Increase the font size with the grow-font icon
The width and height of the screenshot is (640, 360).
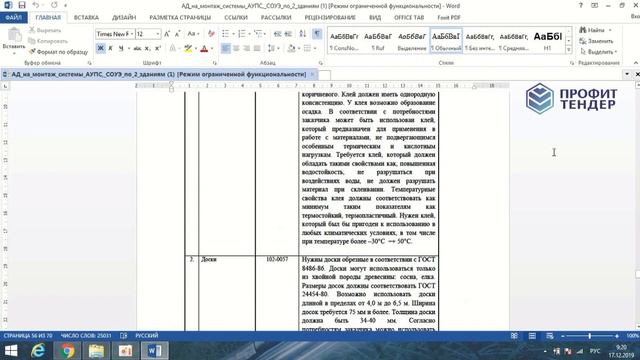click(167, 34)
